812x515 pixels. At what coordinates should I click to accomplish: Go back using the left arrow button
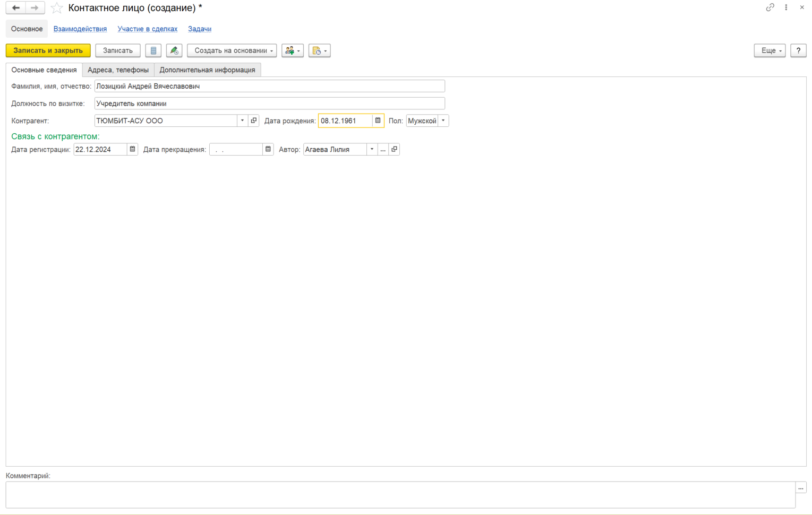click(x=16, y=8)
